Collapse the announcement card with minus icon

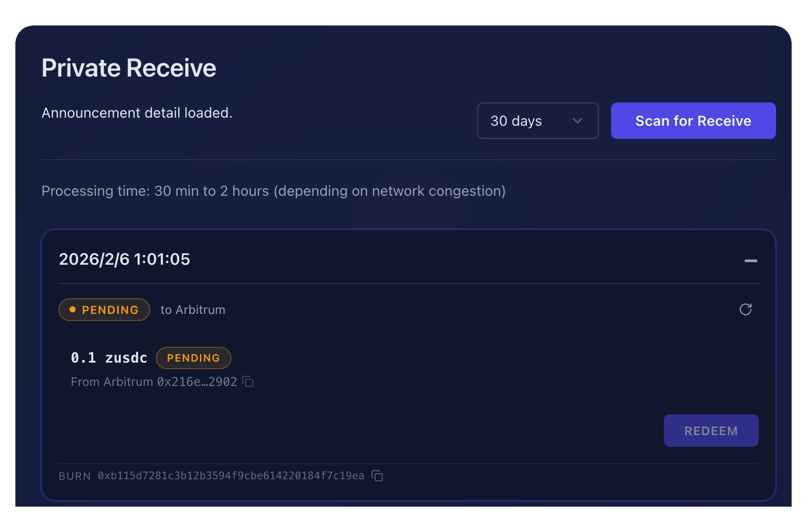[x=750, y=261]
